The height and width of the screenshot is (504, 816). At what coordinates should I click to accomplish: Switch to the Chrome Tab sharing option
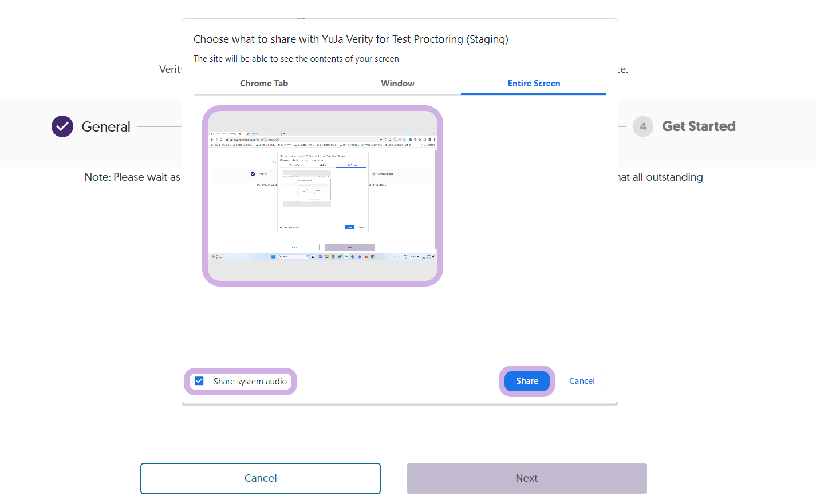coord(264,84)
